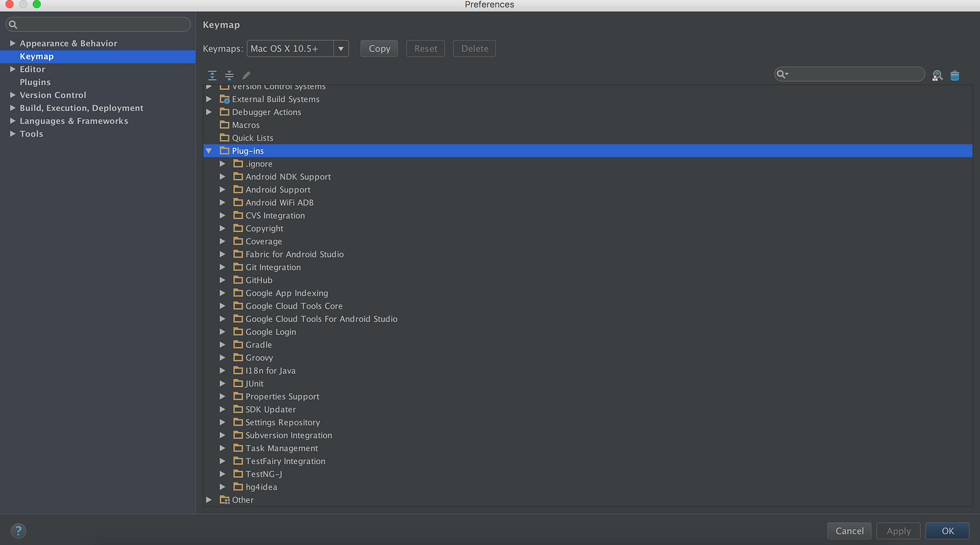The image size is (980, 545).
Task: Expand the Debugger Actions node
Action: tap(209, 112)
